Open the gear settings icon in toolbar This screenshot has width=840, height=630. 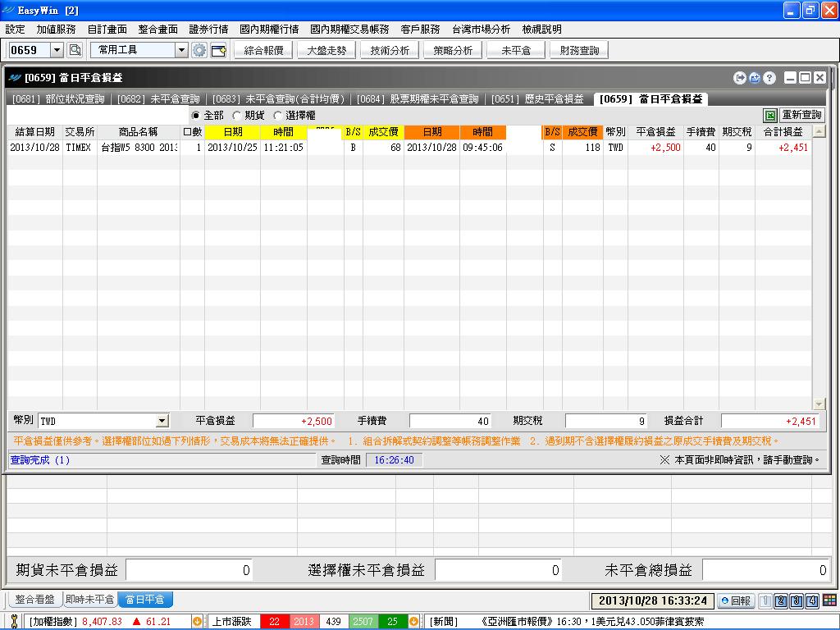[199, 50]
